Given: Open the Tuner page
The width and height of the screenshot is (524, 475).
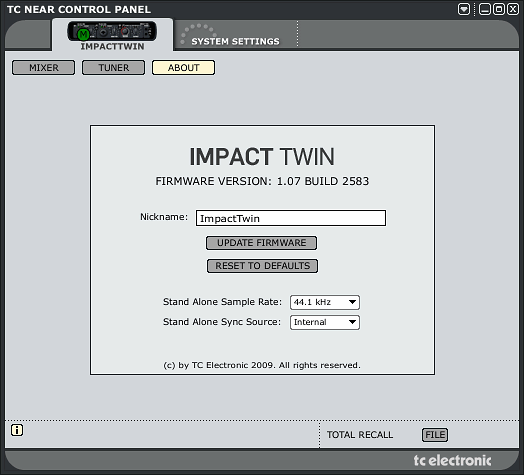Looking at the screenshot, I should [114, 68].
